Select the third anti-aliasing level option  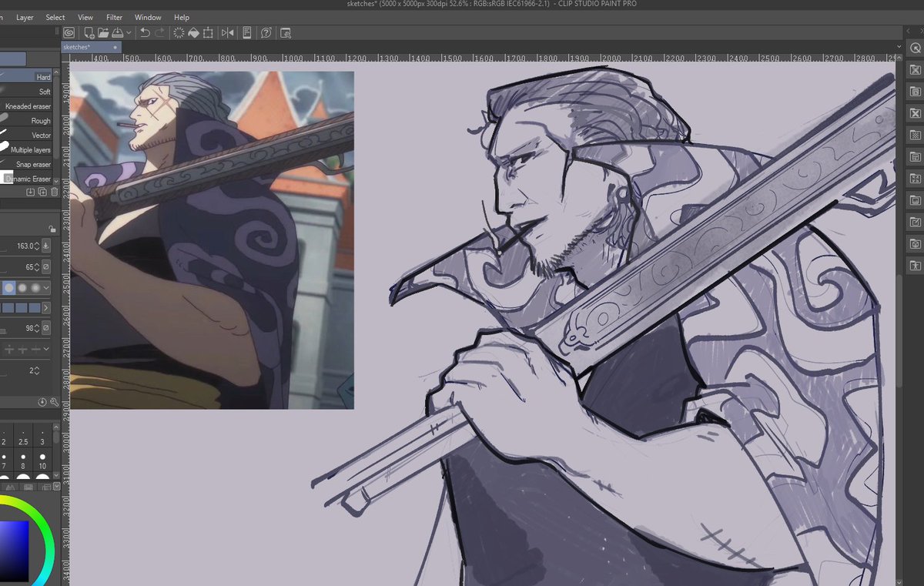coord(35,288)
